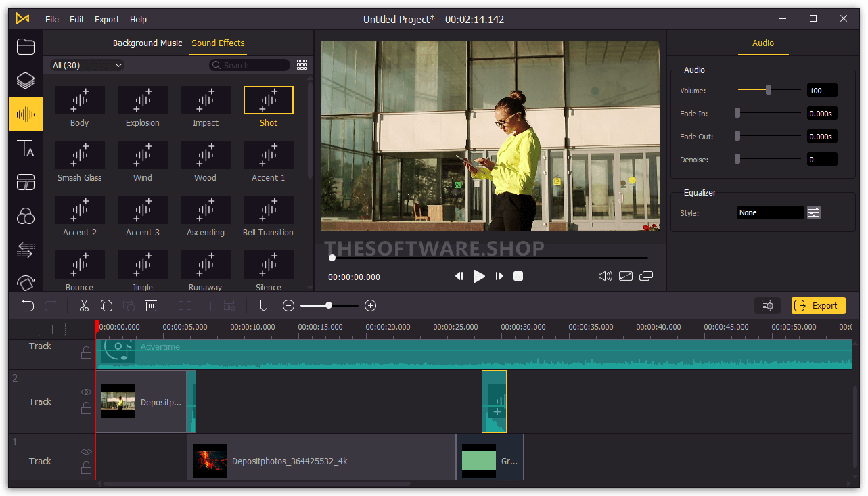This screenshot has height=496, width=868.
Task: Stop the preview playback
Action: 518,276
